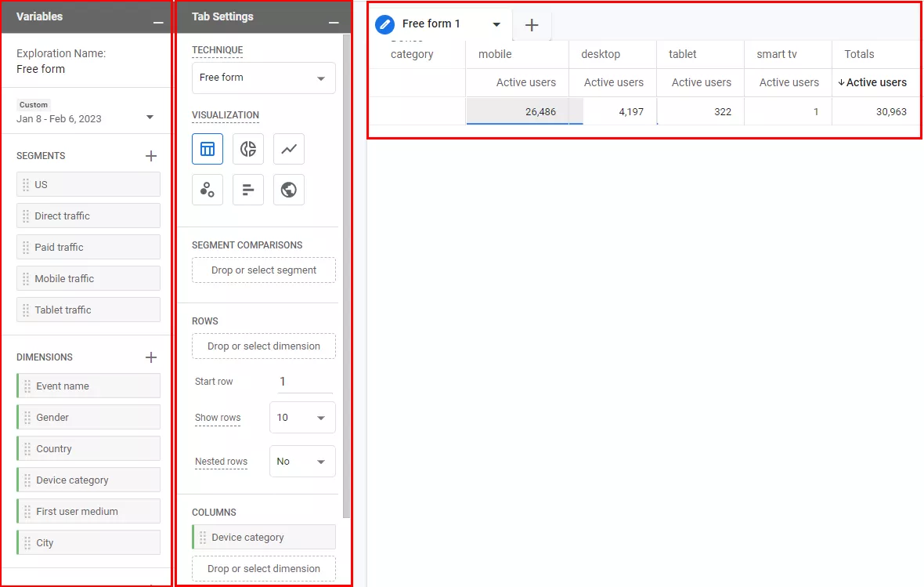The image size is (924, 587).
Task: Click Columns Drop or select dimension box
Action: 263,569
